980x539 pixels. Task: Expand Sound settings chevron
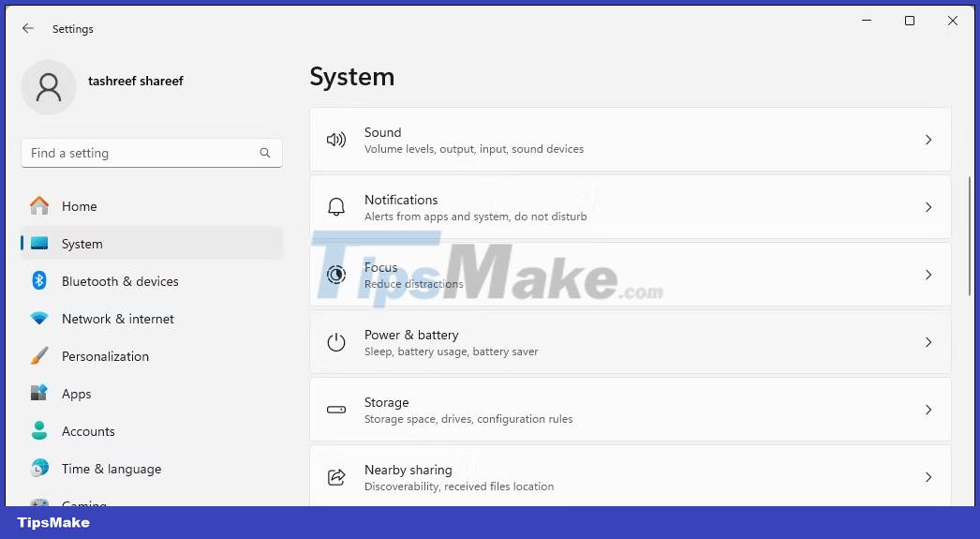tap(928, 140)
